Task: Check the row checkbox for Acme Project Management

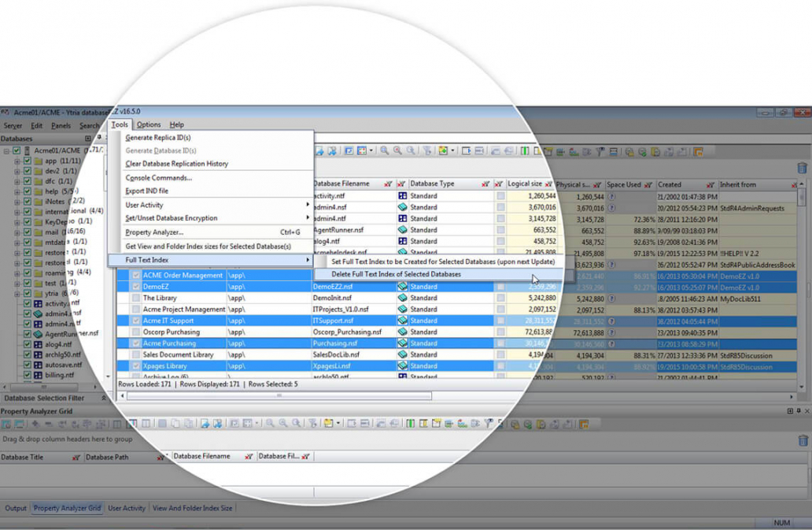Action: click(135, 309)
